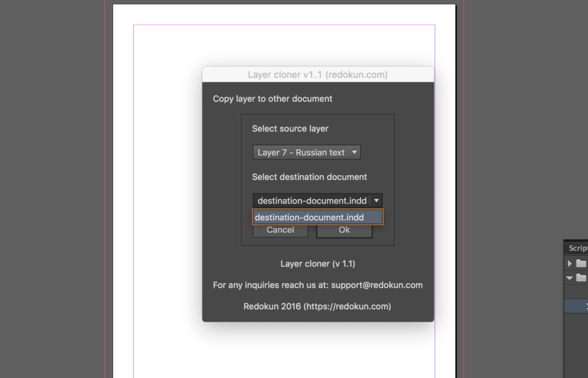Click the Redokun 2016 copyright text
Screen dimensions: 588x378
pyautogui.click(x=318, y=306)
